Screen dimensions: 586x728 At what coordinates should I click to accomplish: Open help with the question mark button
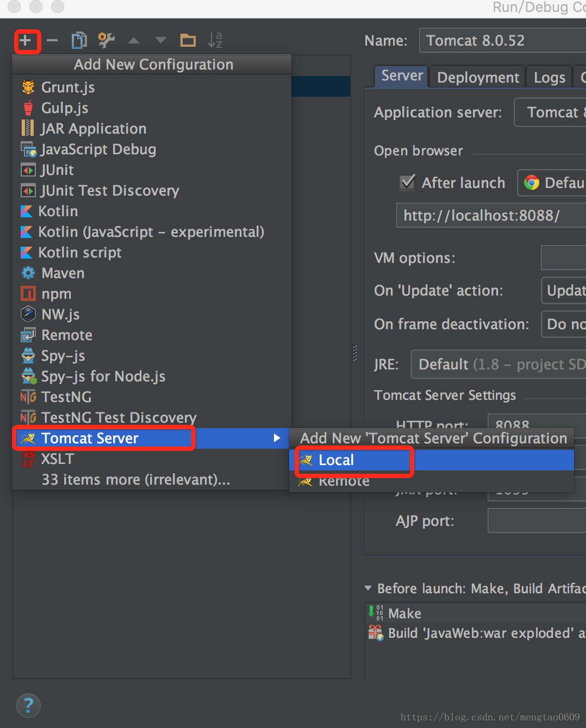(x=28, y=706)
